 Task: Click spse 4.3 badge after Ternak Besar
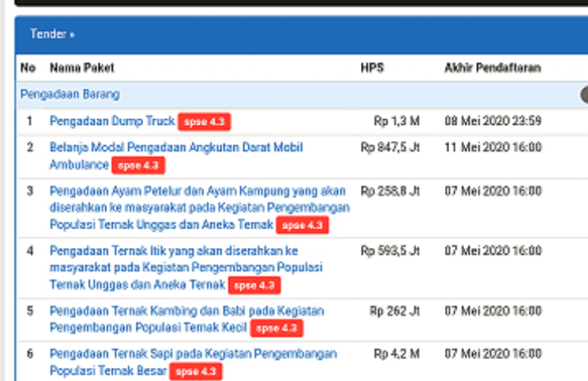(196, 372)
